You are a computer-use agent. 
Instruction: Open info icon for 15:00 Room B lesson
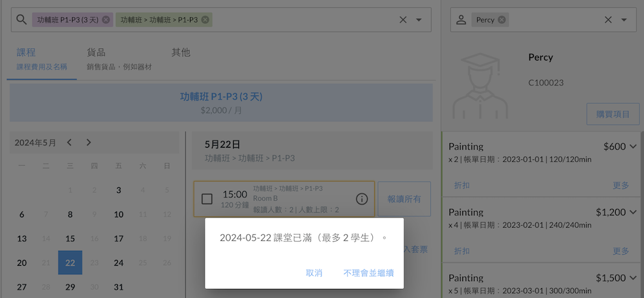(x=361, y=199)
